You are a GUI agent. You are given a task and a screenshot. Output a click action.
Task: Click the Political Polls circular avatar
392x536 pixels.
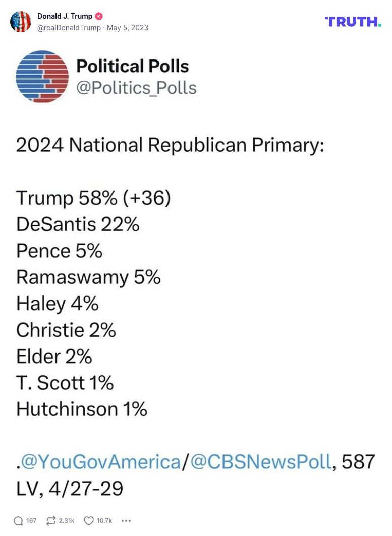(42, 77)
